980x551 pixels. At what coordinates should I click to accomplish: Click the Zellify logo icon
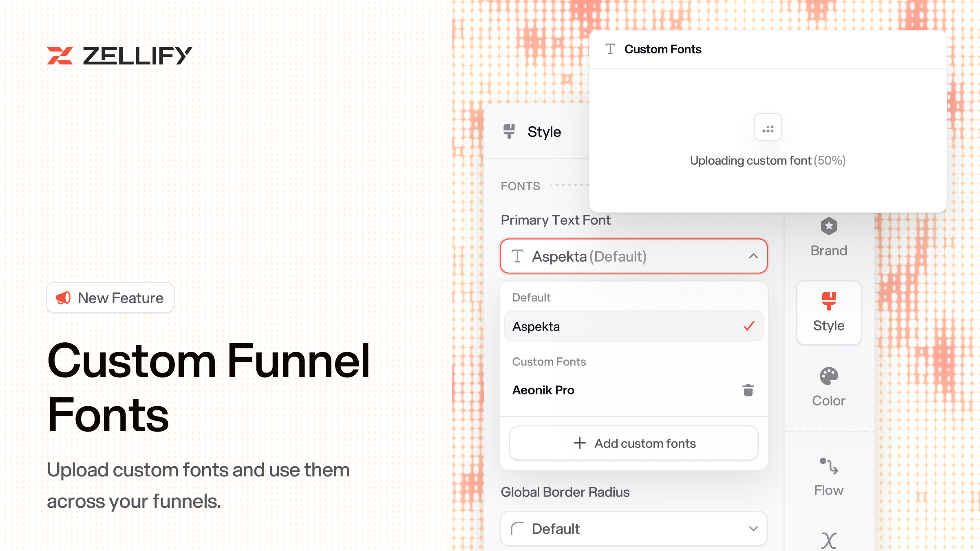[60, 56]
